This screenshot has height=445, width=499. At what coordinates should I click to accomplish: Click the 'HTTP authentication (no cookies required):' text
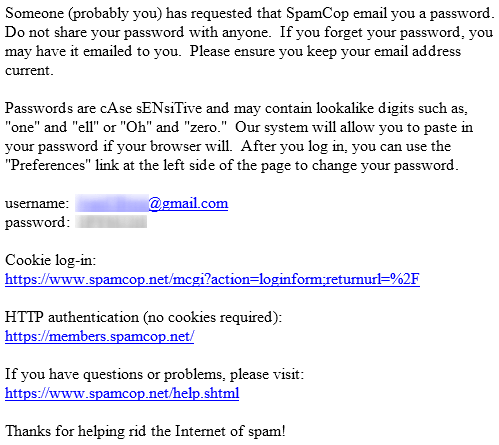tap(143, 317)
